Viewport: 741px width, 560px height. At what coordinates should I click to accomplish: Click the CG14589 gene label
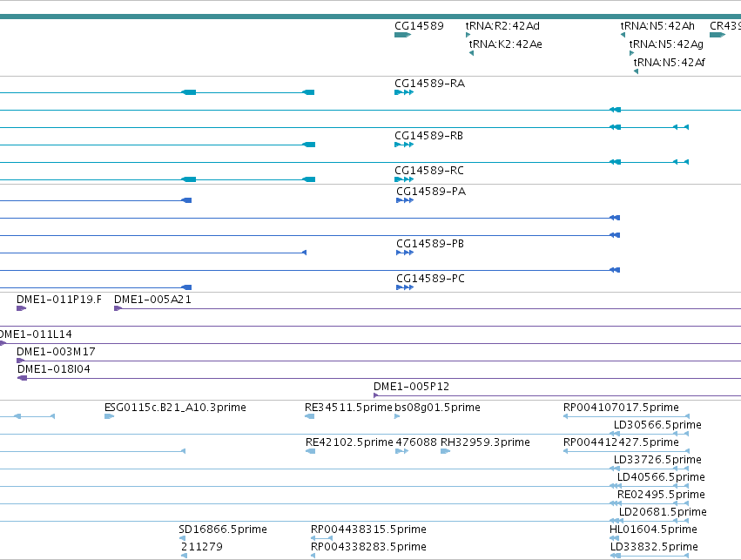click(x=419, y=26)
